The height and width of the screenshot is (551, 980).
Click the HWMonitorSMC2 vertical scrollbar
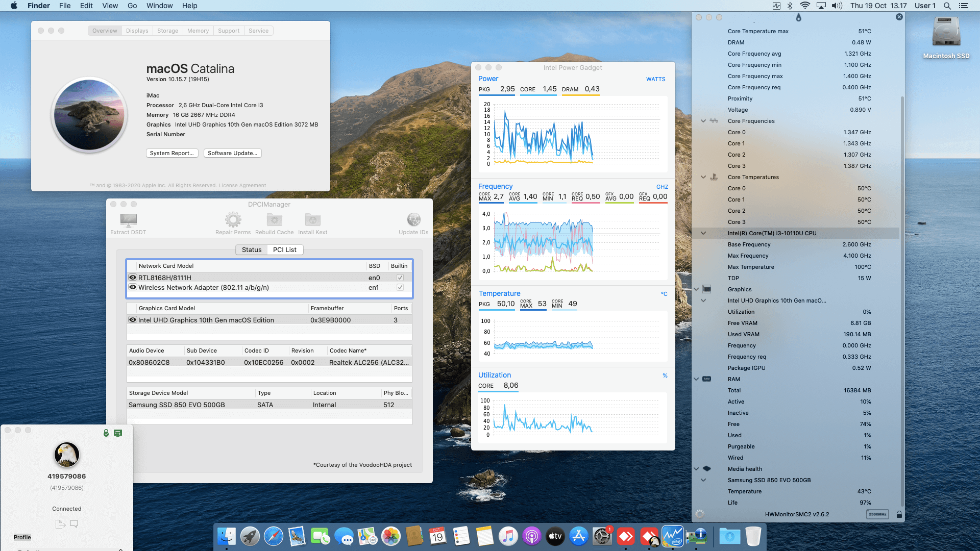click(x=902, y=301)
